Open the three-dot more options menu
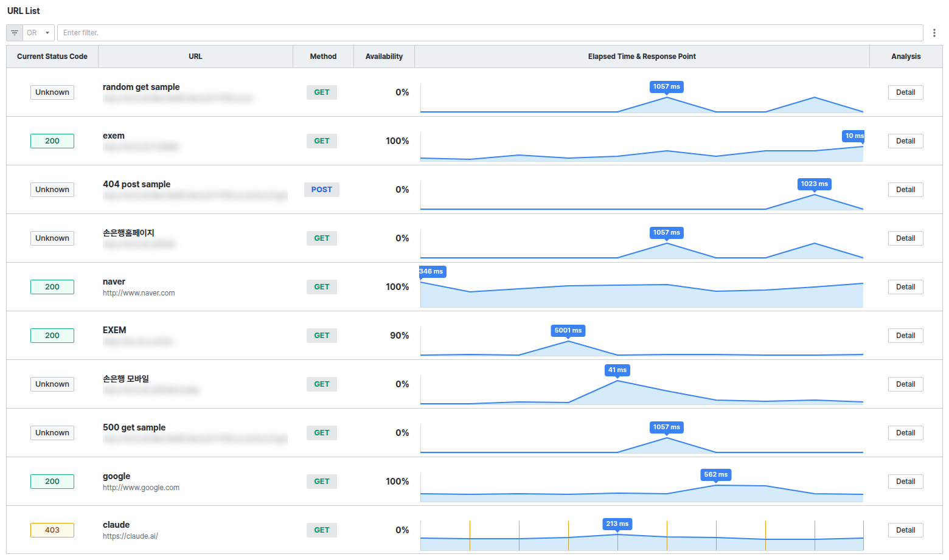This screenshot has width=949, height=560. pyautogui.click(x=934, y=33)
